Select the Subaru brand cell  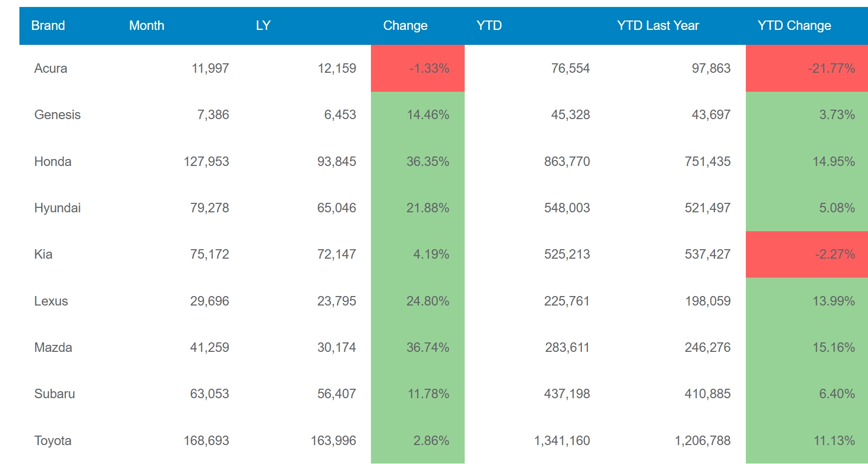point(54,394)
